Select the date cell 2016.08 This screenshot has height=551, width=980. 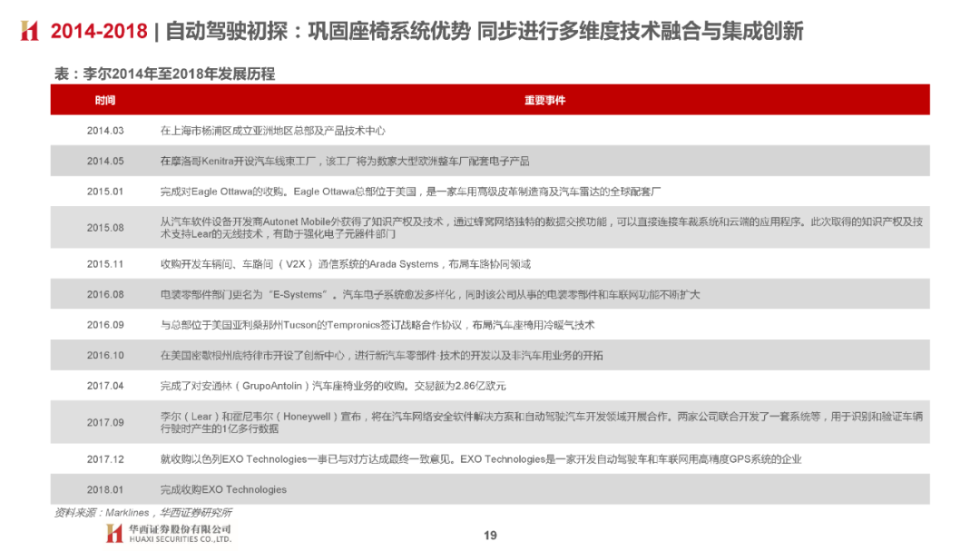(105, 294)
